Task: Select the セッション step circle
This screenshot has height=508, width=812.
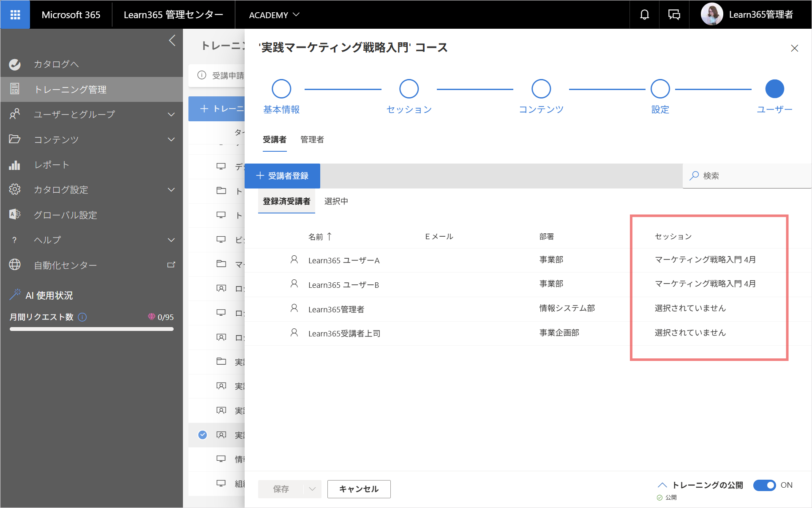Action: pyautogui.click(x=409, y=89)
